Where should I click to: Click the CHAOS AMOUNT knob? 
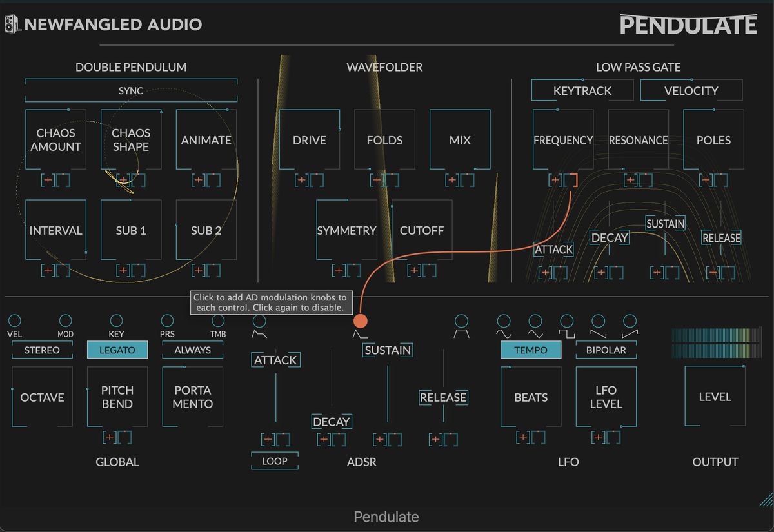point(55,140)
